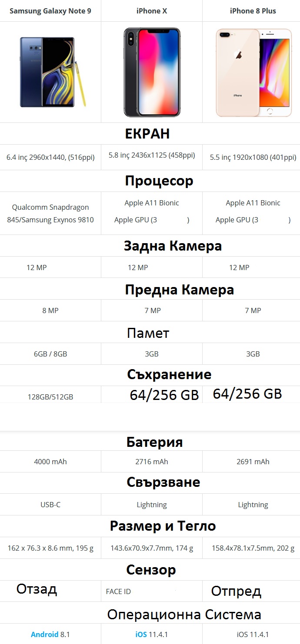Image resolution: width=300 pixels, height=644 pixels.
Task: Click the 128GB/512GB storage cell
Action: [50, 396]
